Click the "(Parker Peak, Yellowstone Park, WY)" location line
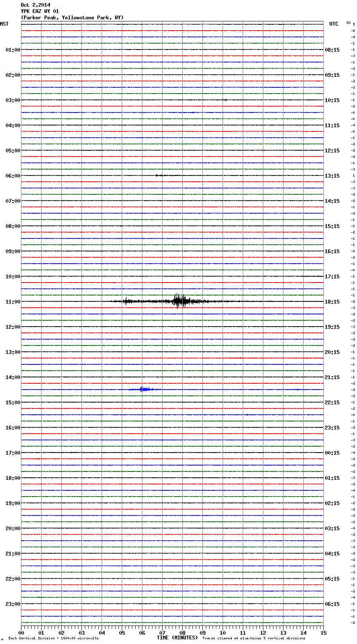Image resolution: width=357 pixels, height=644 pixels. [x=72, y=18]
